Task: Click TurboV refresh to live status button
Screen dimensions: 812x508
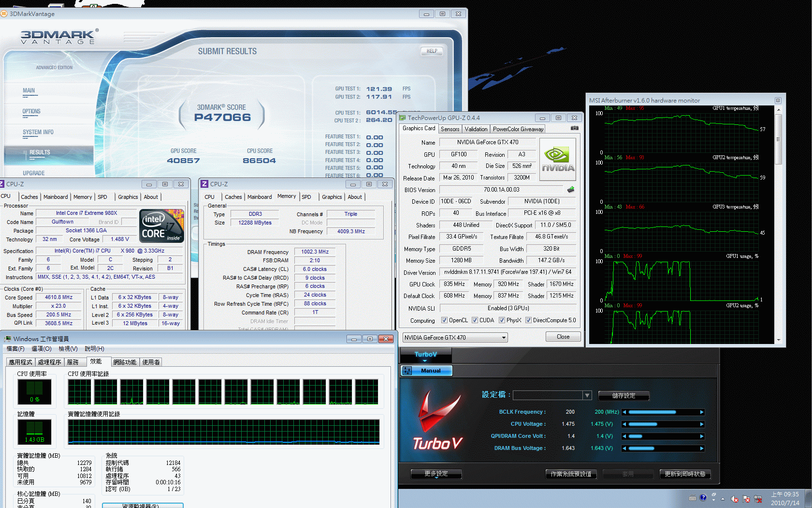Action: click(x=685, y=474)
